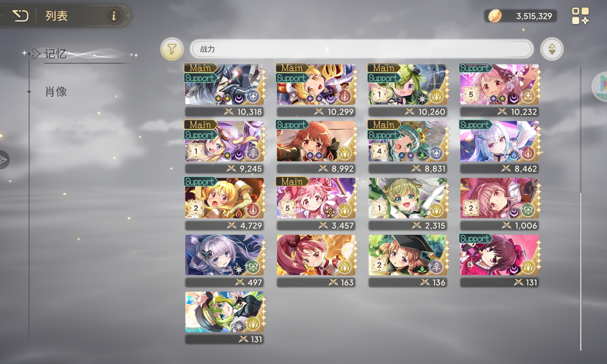This screenshot has height=364, width=607.
Task: Switch to the 肖像 tab
Action: tap(56, 92)
